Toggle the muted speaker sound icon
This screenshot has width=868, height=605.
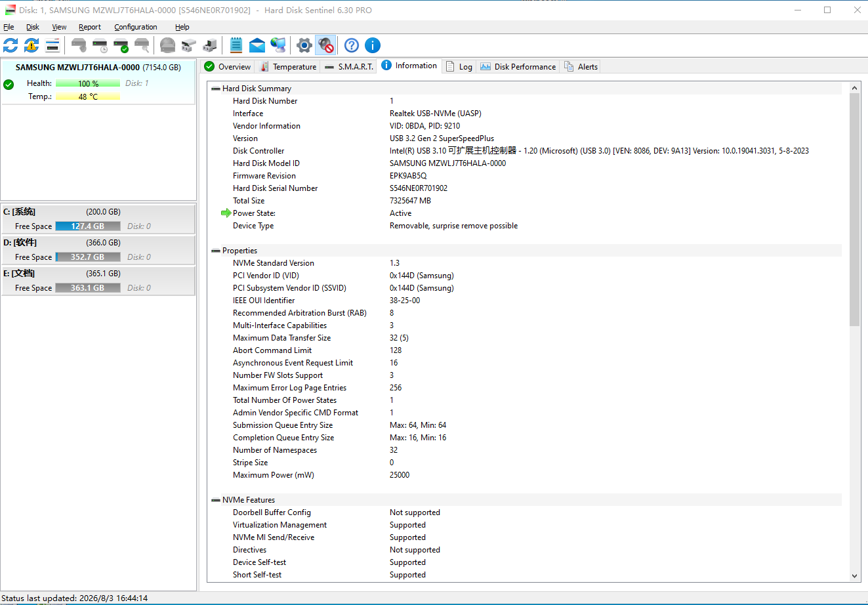coord(325,45)
